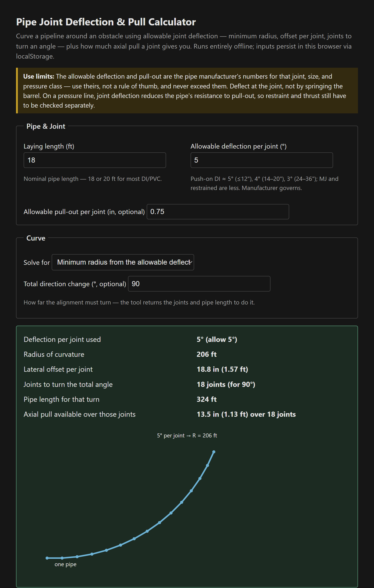Select the page title heading text

point(106,22)
